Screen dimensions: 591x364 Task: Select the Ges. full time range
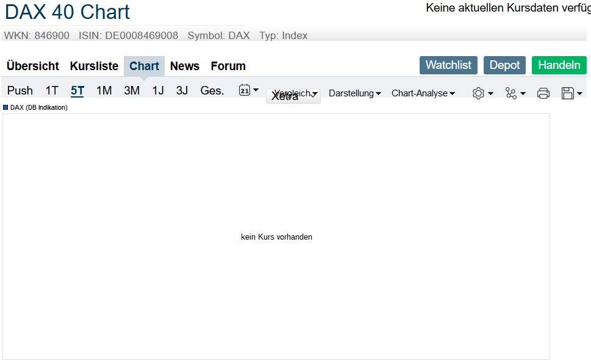(212, 90)
